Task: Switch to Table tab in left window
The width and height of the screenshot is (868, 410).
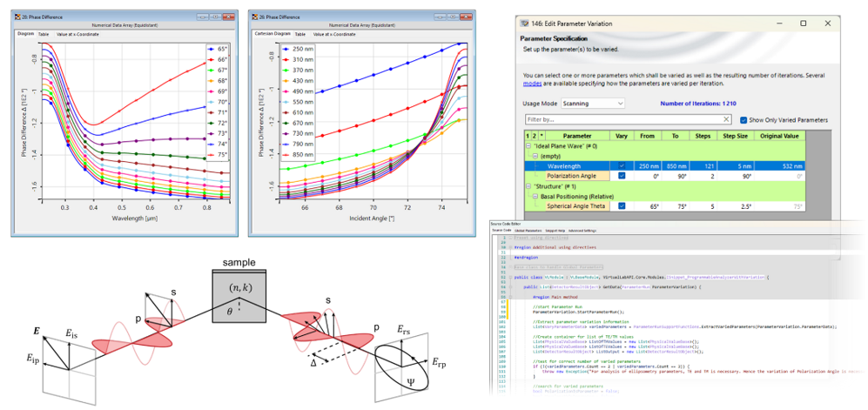Action: (x=44, y=33)
